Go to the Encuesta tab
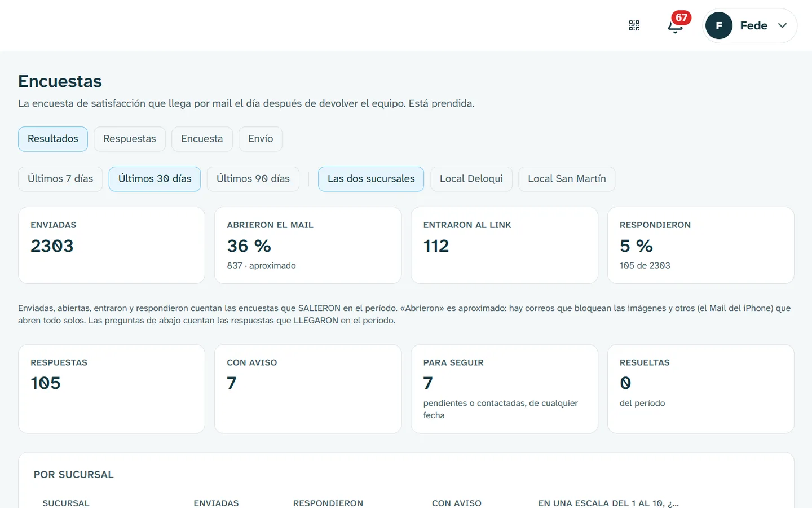812x508 pixels. pyautogui.click(x=202, y=139)
